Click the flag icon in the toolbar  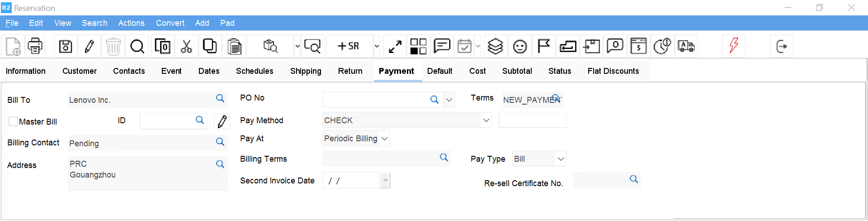(x=543, y=46)
